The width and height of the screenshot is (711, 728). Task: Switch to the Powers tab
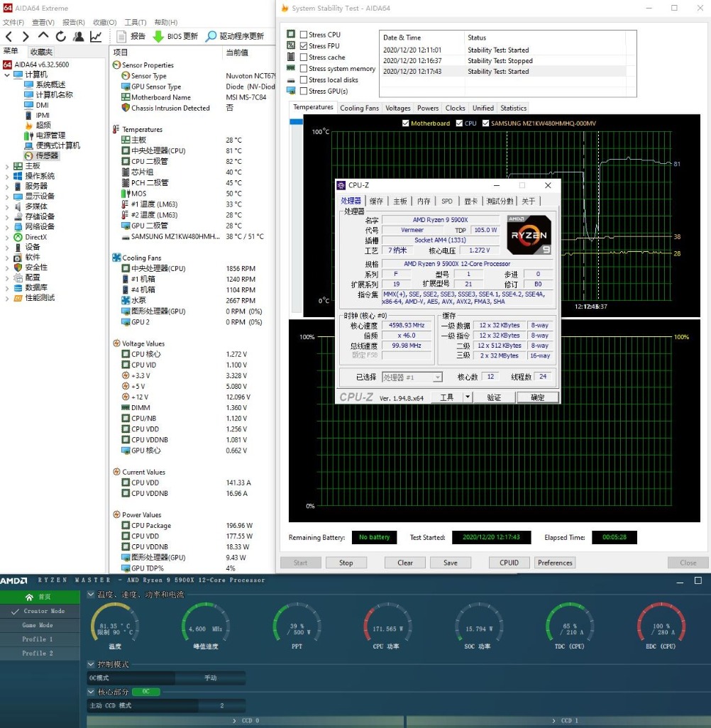[428, 108]
